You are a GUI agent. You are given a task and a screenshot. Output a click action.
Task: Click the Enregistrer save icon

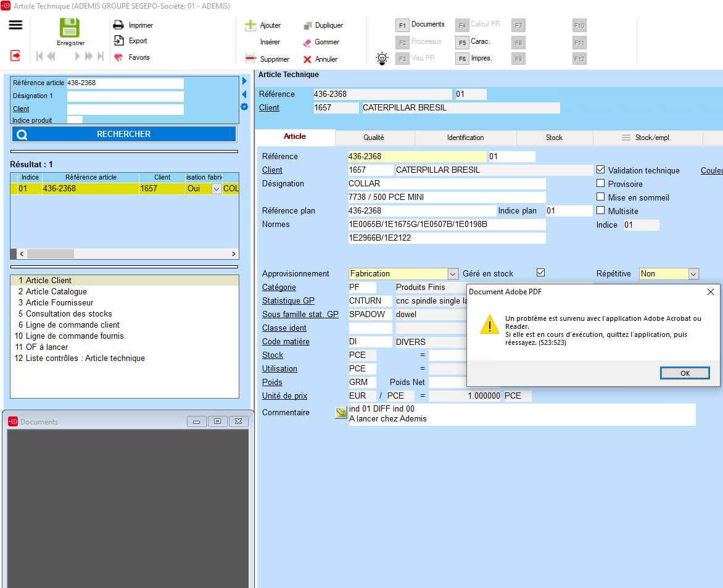(x=70, y=28)
